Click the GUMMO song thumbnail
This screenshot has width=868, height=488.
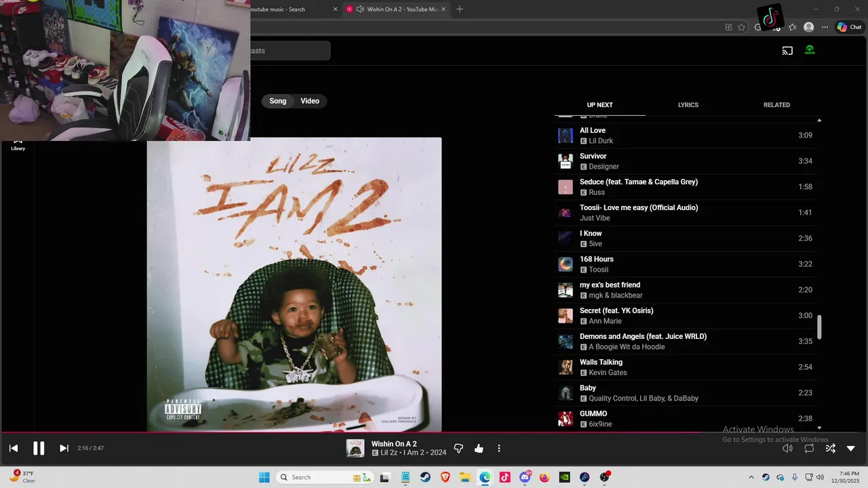point(566,419)
